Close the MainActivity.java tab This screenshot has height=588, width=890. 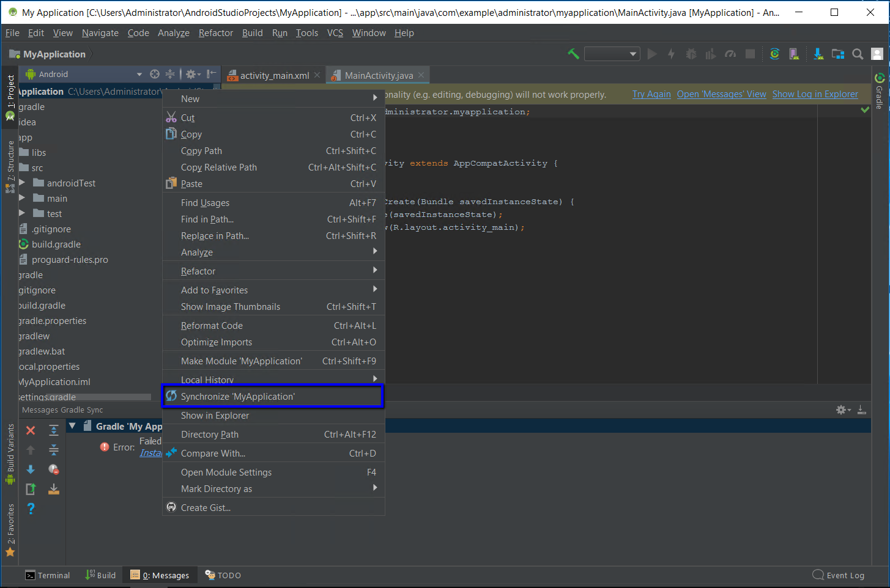[421, 75]
